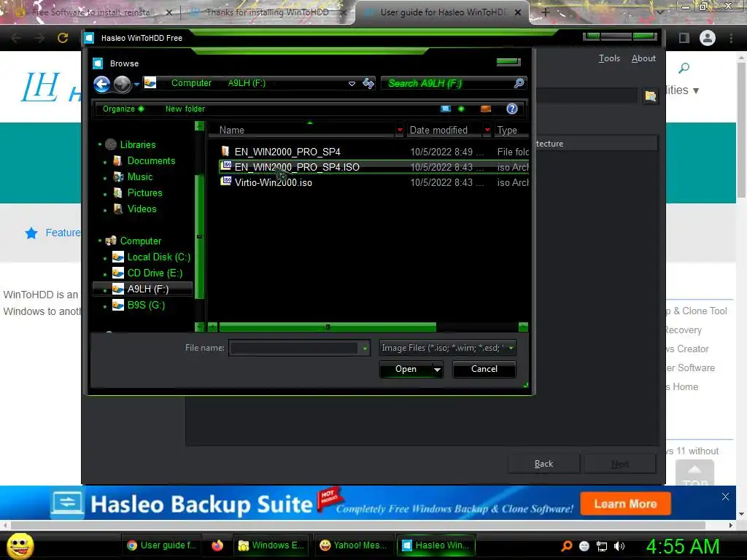This screenshot has height=560, width=747.
Task: Expand the Open button split arrow
Action: (x=438, y=369)
